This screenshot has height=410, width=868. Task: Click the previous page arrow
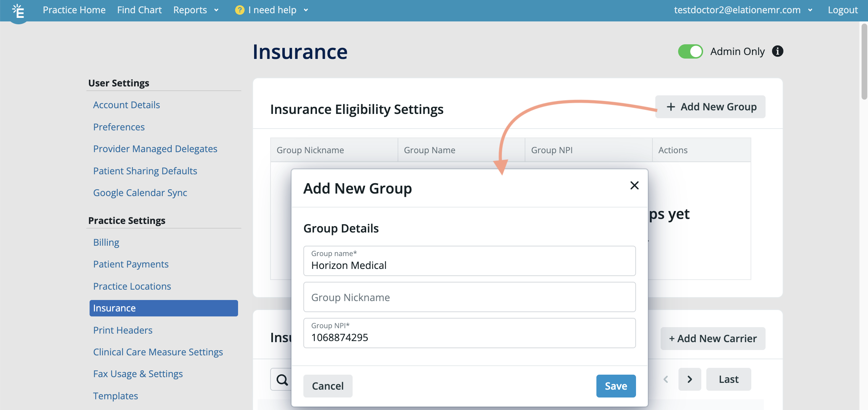pos(666,379)
